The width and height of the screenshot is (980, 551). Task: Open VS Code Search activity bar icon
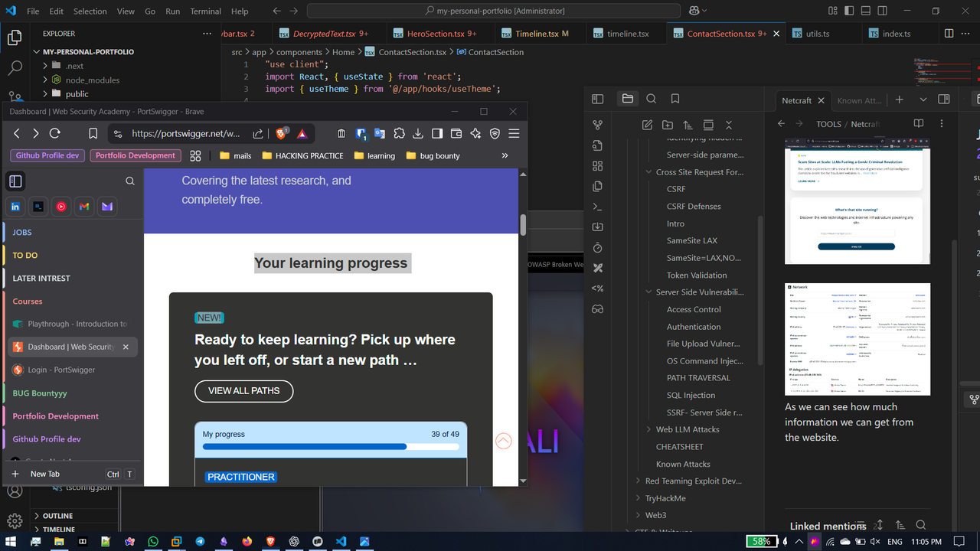coord(15,67)
